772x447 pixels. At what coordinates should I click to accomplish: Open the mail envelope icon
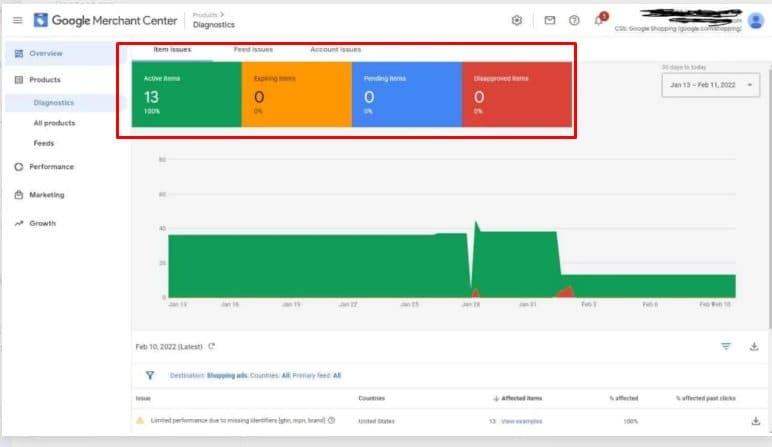coord(549,20)
